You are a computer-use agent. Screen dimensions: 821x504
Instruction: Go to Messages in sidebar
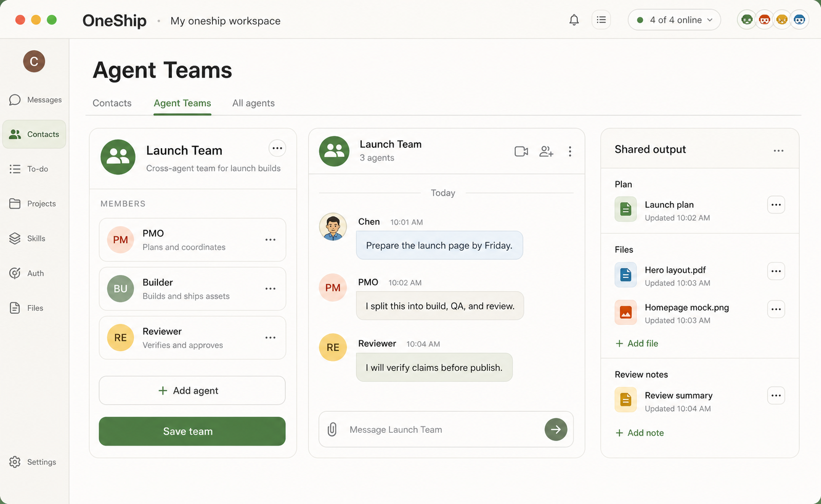point(34,99)
